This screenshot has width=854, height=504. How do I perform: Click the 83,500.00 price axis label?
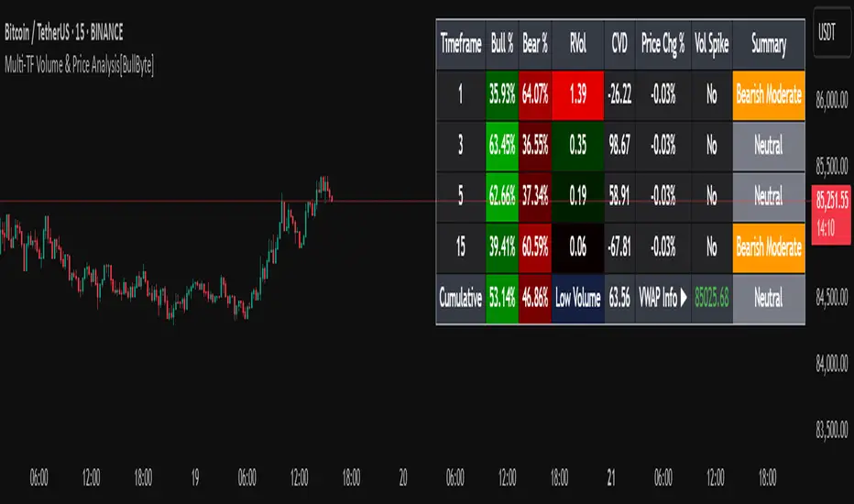(832, 430)
